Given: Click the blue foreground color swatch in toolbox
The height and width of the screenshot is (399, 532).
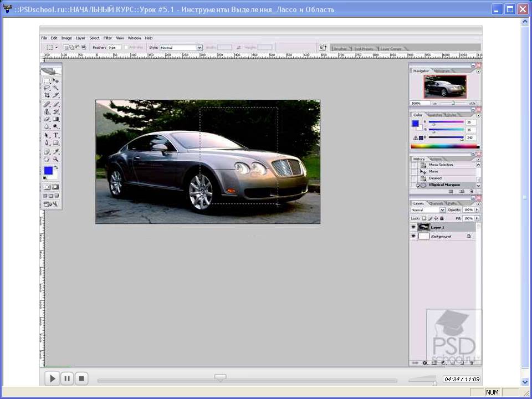Looking at the screenshot, I should [x=49, y=170].
